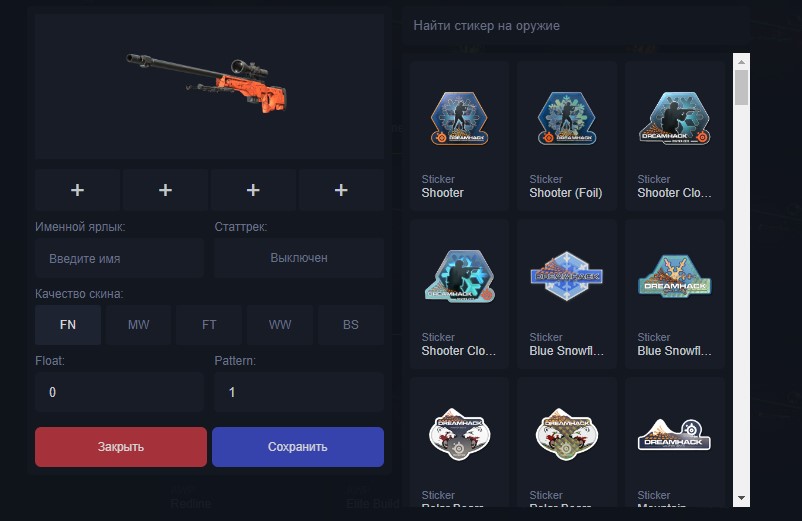Select FN skin quality
The width and height of the screenshot is (802, 521).
(x=68, y=325)
